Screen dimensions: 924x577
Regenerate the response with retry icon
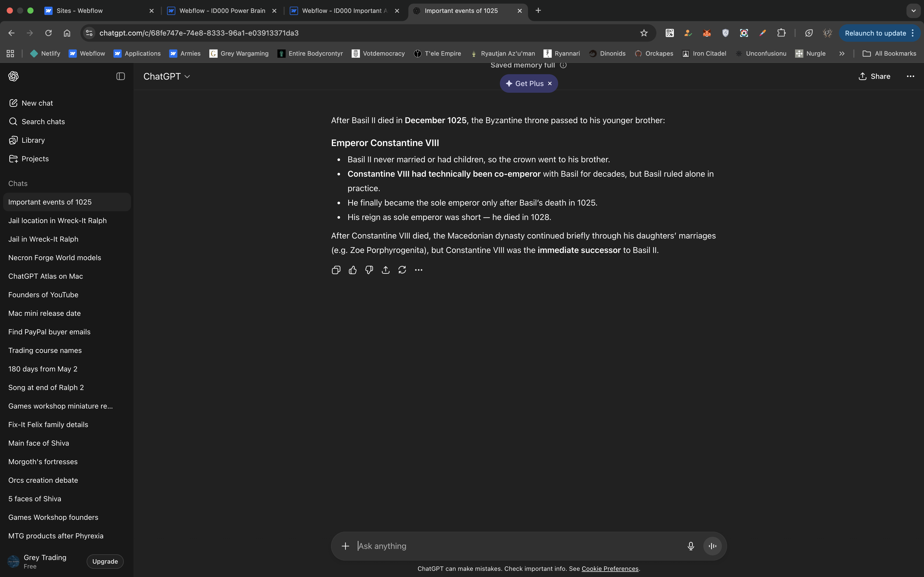coord(402,270)
